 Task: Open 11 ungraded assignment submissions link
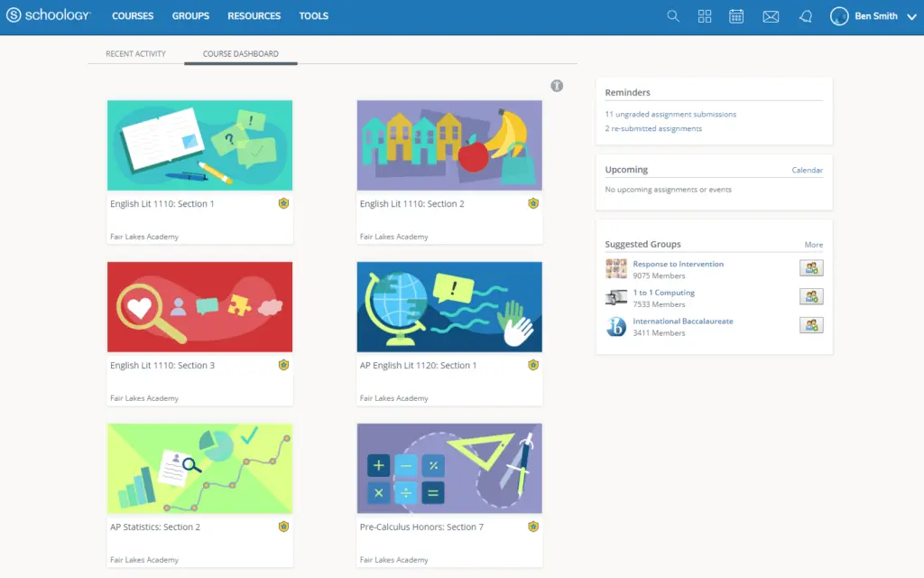(x=670, y=115)
